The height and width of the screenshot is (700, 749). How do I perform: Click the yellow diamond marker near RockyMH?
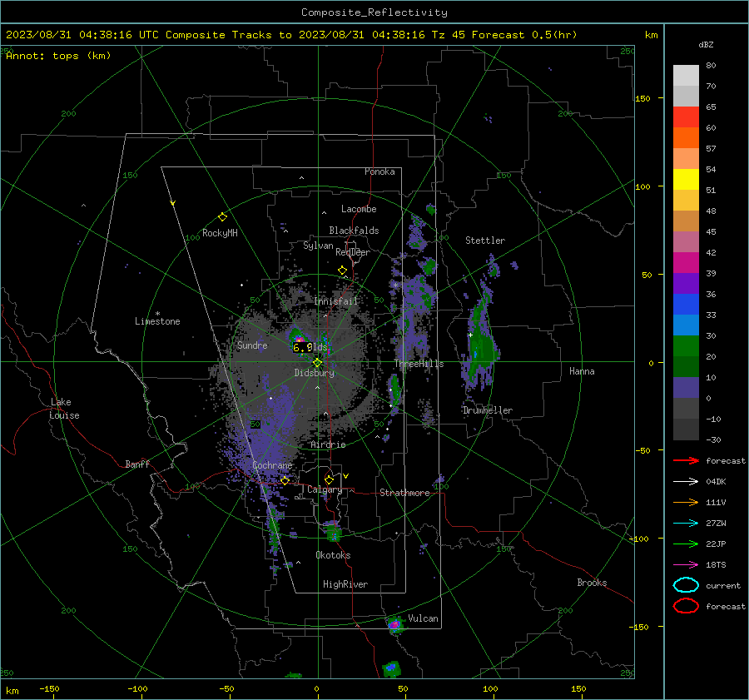222,217
